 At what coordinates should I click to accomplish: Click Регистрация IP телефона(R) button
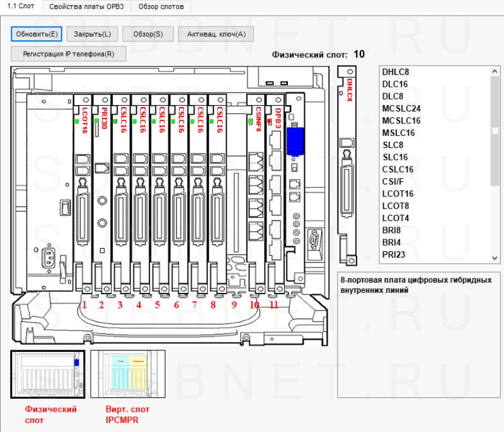(x=69, y=54)
